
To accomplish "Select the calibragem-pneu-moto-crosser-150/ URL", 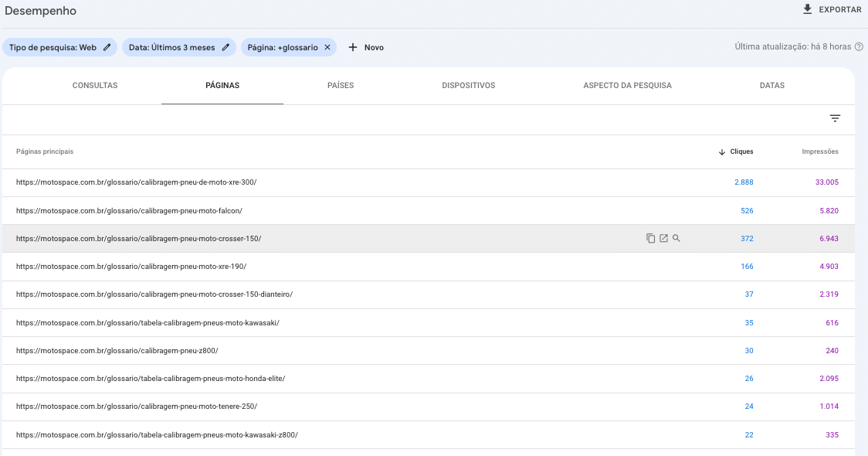I will click(x=138, y=238).
